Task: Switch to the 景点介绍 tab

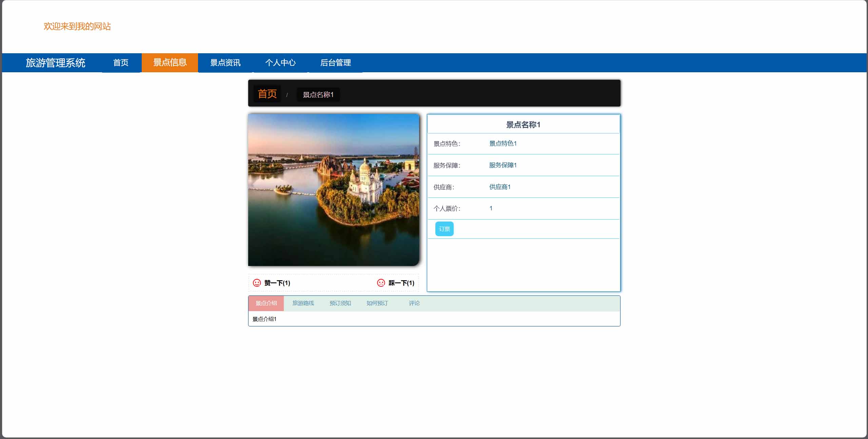Action: click(266, 303)
